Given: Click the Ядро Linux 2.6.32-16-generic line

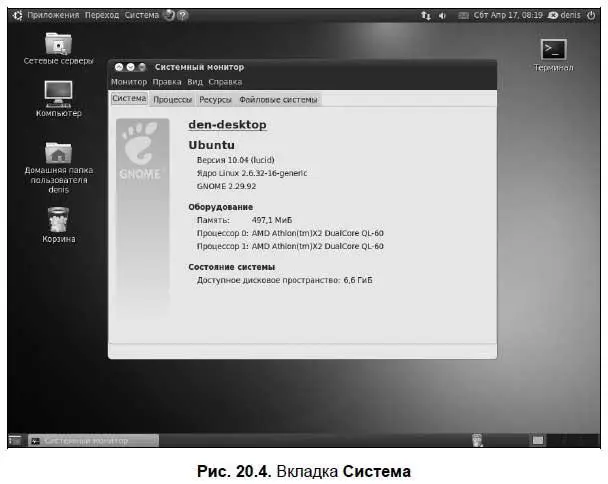Looking at the screenshot, I should pos(252,173).
